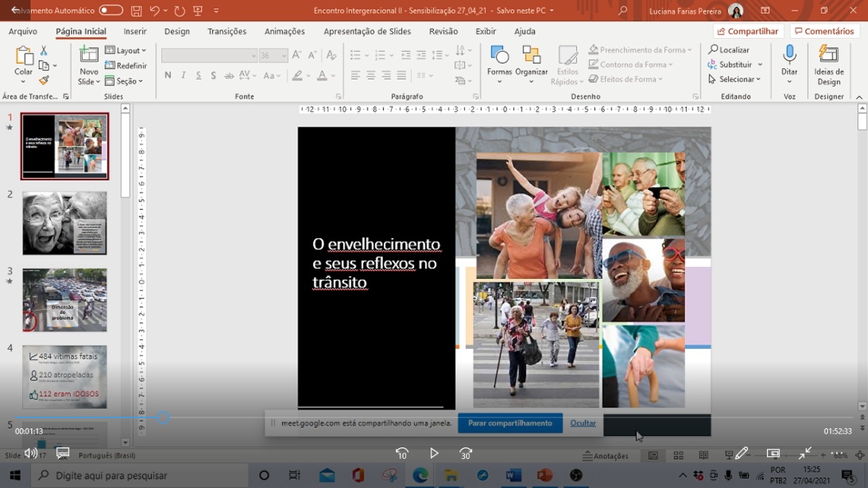Click the Redefinir slide button
Viewport: 868px width, 488px height.
point(126,66)
